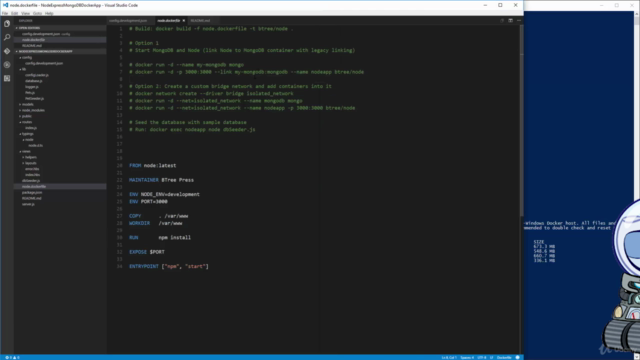
Task: Click the "# Option 1" comment line
Action: click(x=144, y=43)
